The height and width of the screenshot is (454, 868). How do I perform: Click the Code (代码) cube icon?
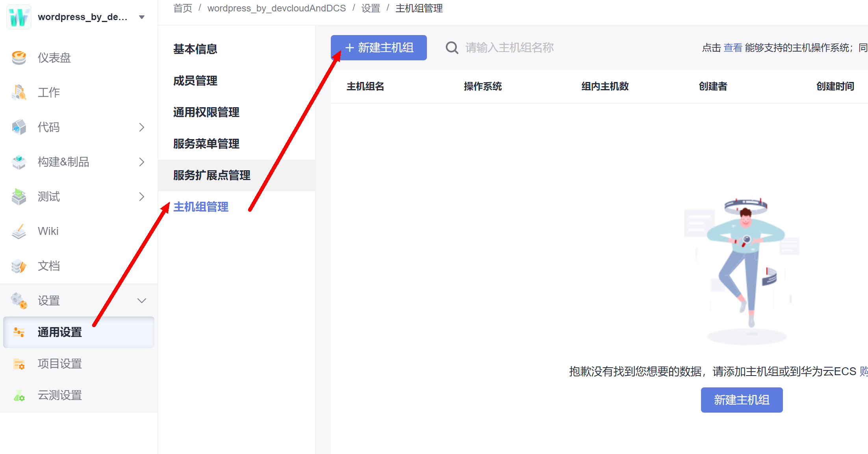pos(19,127)
